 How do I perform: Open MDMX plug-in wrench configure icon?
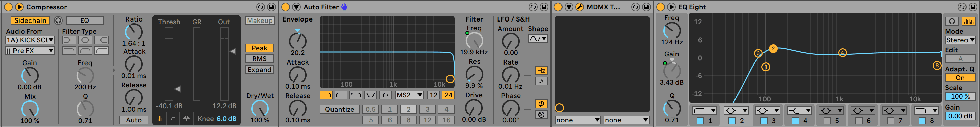(579, 7)
